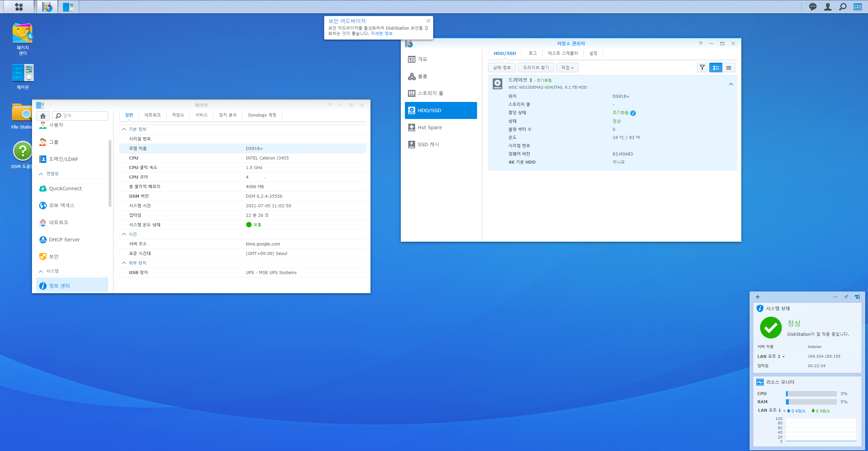Open the Test Scheduler tab
The width and height of the screenshot is (868, 451).
coord(563,53)
